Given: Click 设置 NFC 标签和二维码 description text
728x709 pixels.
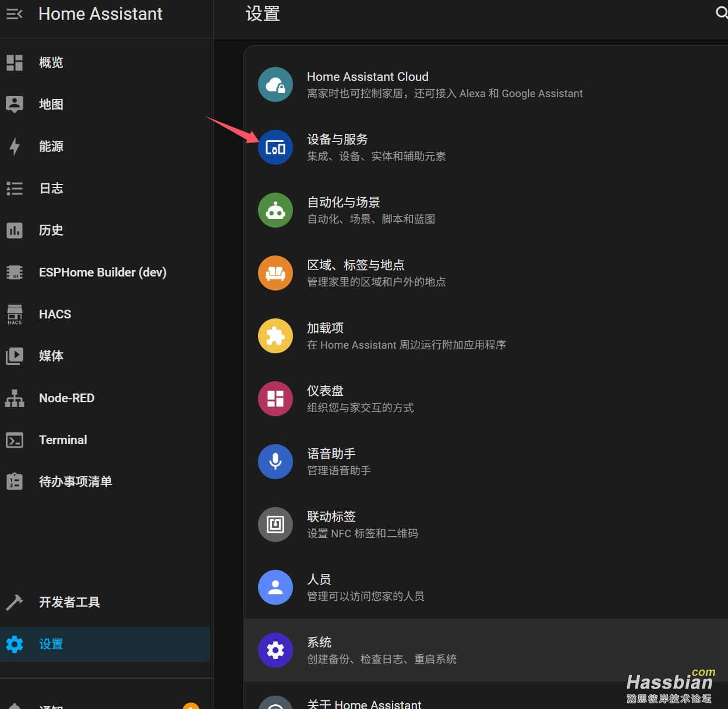Looking at the screenshot, I should (x=362, y=533).
